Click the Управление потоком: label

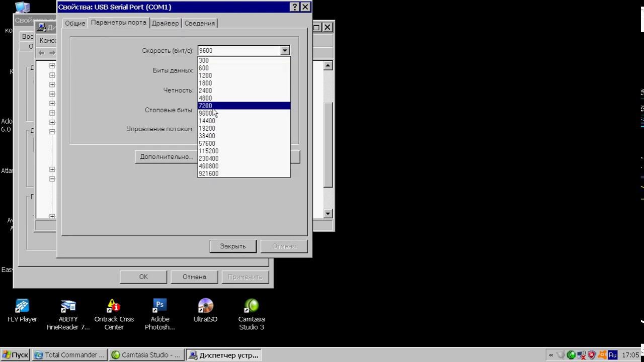tap(160, 129)
